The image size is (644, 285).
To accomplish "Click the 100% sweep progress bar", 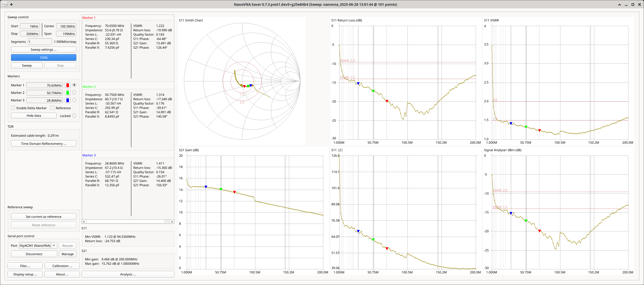I will coord(44,58).
